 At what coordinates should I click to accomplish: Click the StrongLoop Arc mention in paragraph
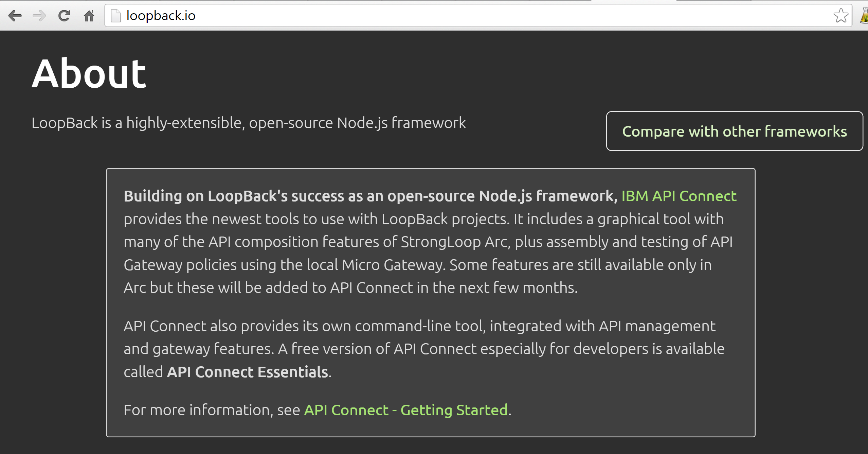[455, 242]
